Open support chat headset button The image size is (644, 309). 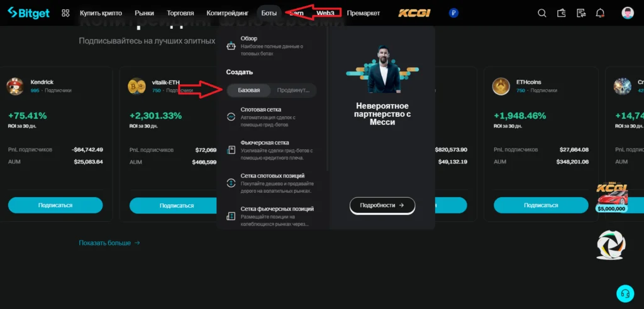[x=625, y=293]
